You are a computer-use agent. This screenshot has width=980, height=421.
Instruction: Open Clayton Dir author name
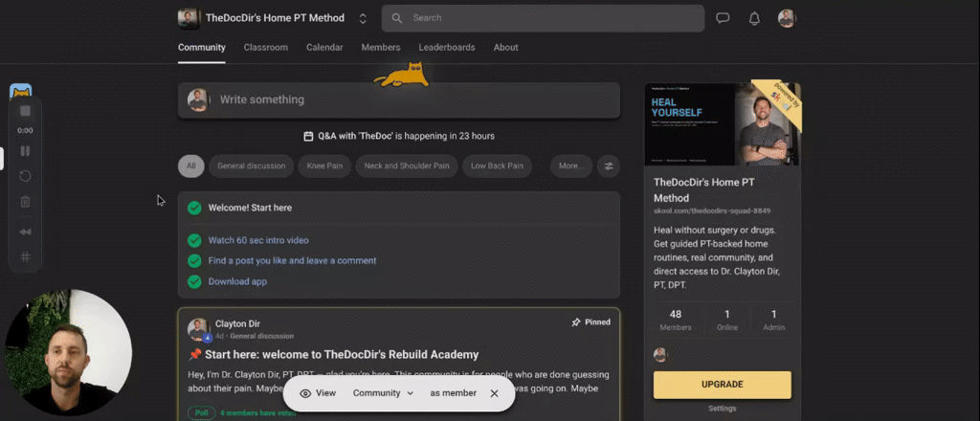coord(237,323)
